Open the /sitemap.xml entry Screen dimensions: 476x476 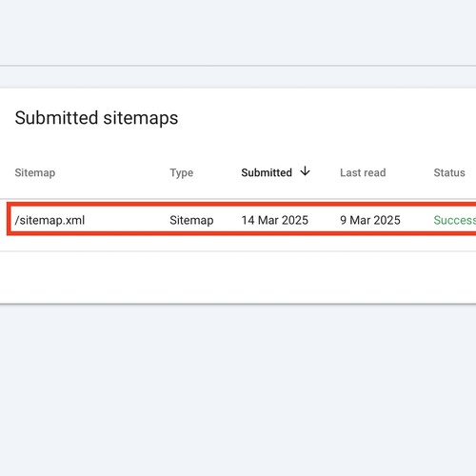(x=50, y=220)
